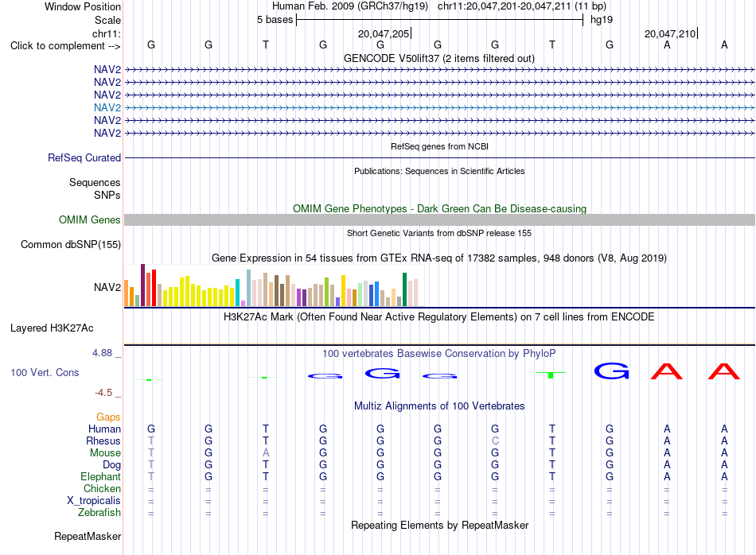
Task: Click the Multiz Alignments of 100 Vertebrates title
Action: [439, 406]
